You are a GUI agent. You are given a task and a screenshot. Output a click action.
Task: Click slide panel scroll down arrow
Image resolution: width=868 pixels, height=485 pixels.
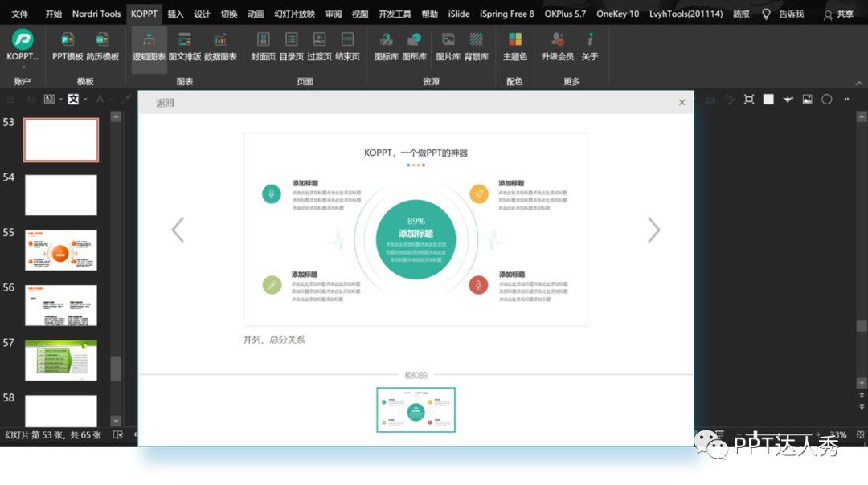pyautogui.click(x=116, y=421)
